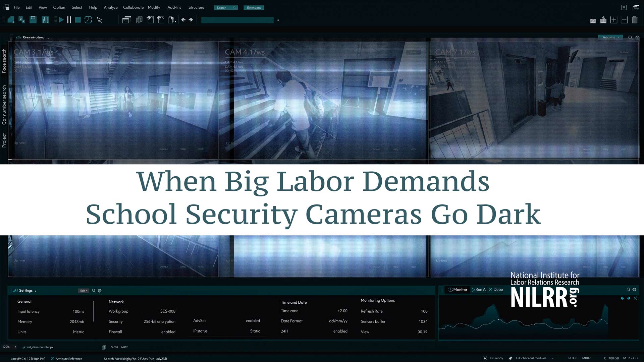Expand the Street view dropdown
The height and width of the screenshot is (362, 644).
48,38
